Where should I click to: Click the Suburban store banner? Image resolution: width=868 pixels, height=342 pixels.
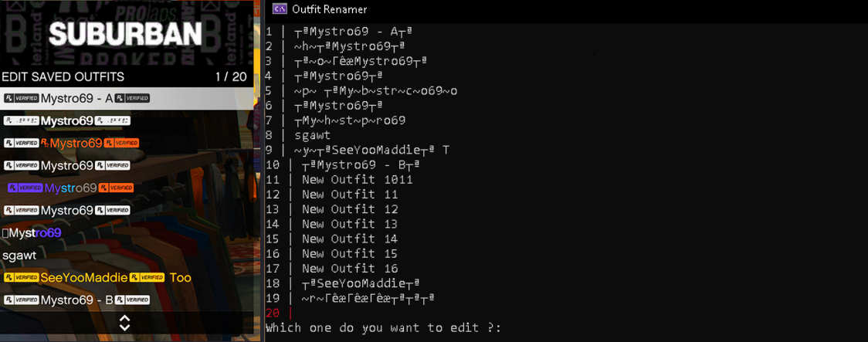[126, 33]
